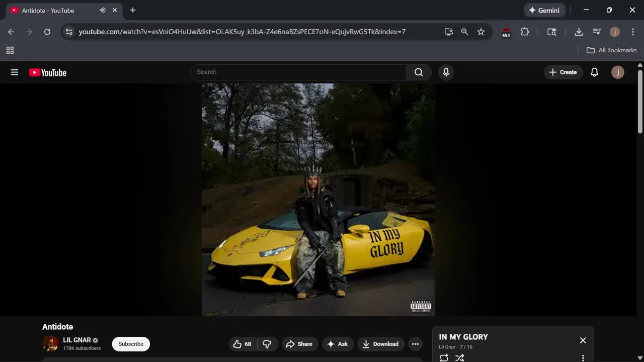Click the Create button
The image size is (644, 362).
click(x=563, y=72)
